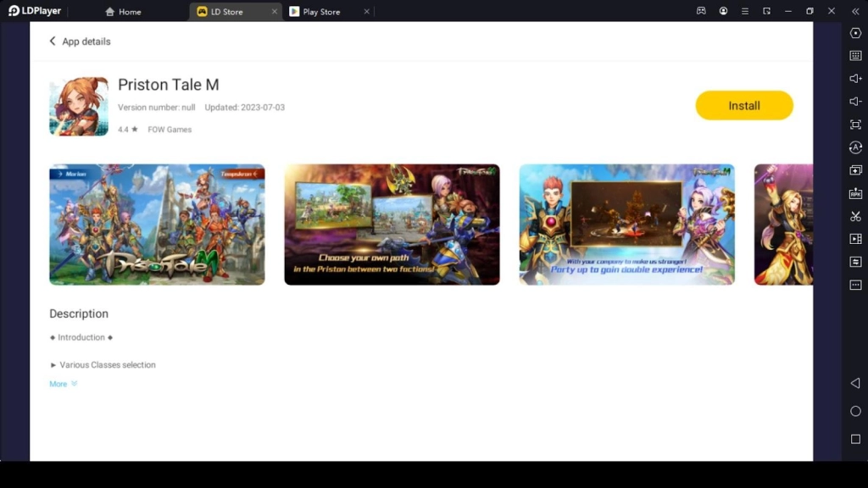Open the virtual keyboard panel icon
Screen dimensions: 868x488
click(x=855, y=57)
